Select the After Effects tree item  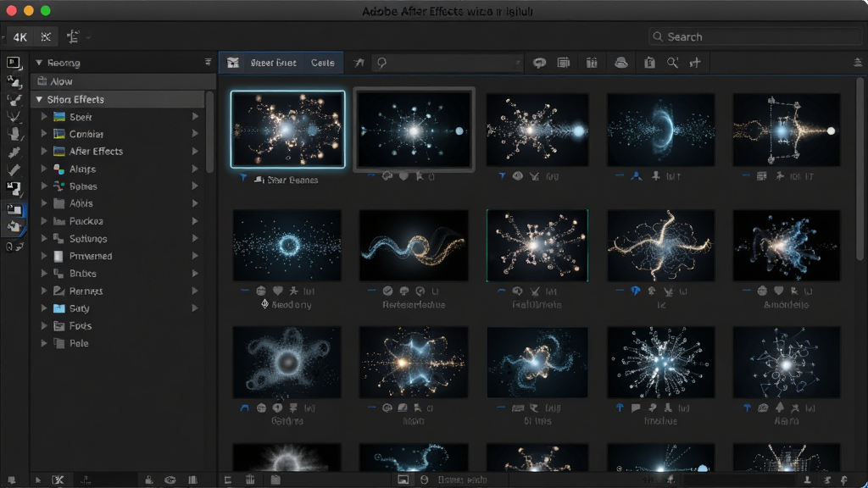96,151
